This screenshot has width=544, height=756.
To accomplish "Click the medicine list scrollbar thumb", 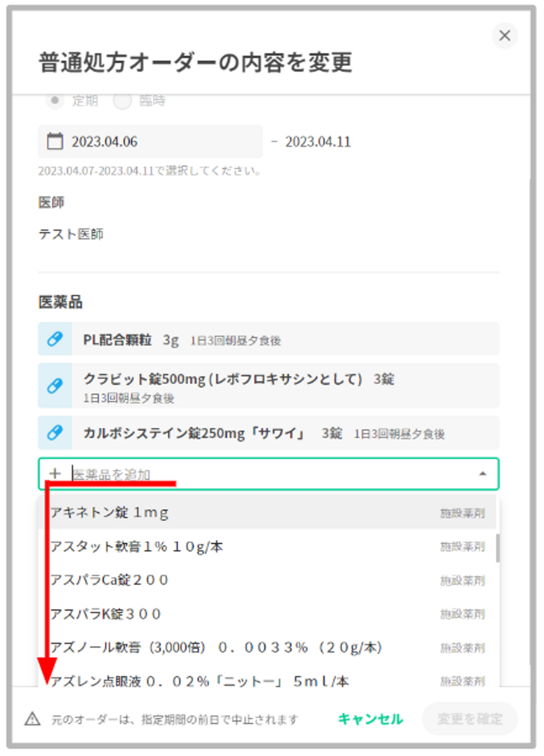I will click(498, 548).
